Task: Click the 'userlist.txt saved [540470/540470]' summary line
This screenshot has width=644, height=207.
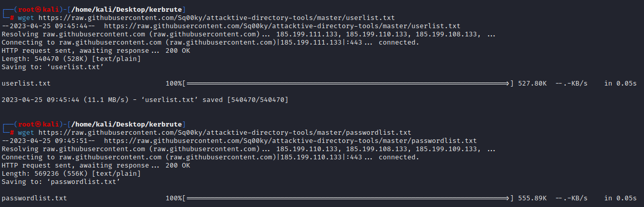Action: (145, 99)
